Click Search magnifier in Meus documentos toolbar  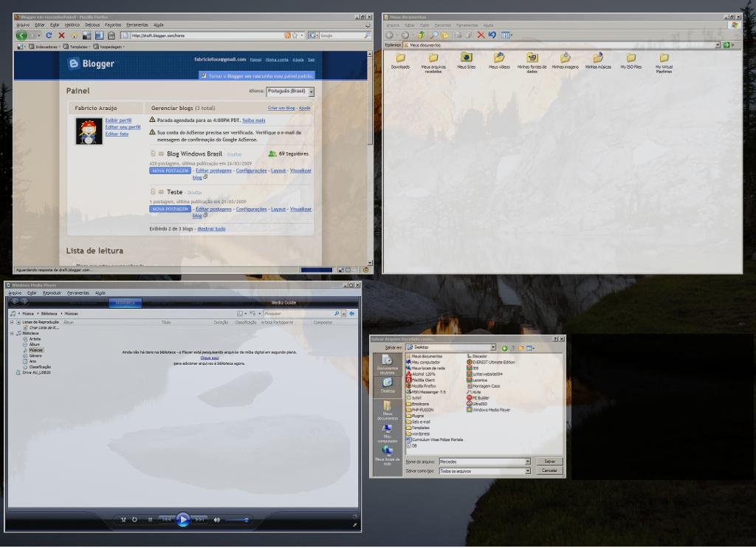[x=433, y=35]
